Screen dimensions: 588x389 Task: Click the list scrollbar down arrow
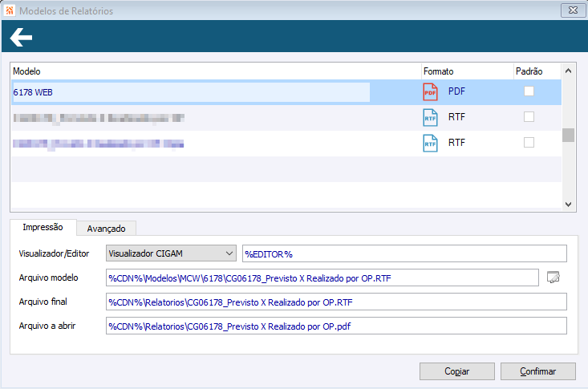click(x=568, y=204)
